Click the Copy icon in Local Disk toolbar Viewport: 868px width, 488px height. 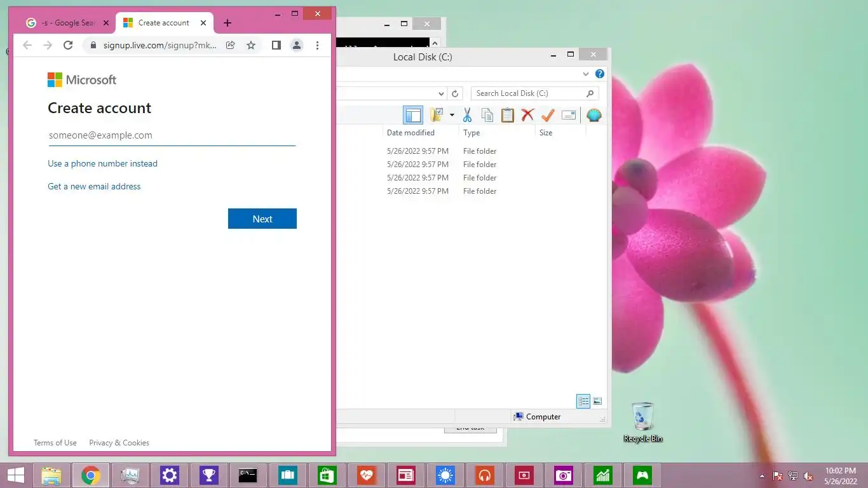coord(487,115)
